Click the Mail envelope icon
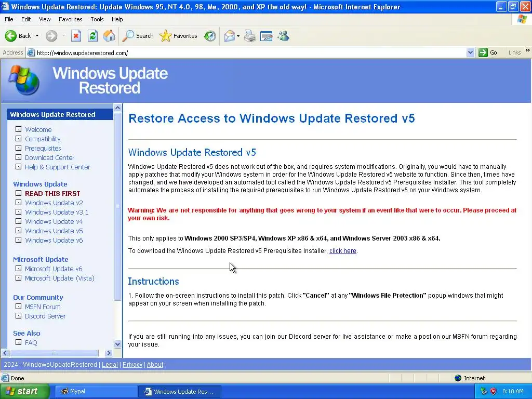The height and width of the screenshot is (399, 532). (x=229, y=36)
